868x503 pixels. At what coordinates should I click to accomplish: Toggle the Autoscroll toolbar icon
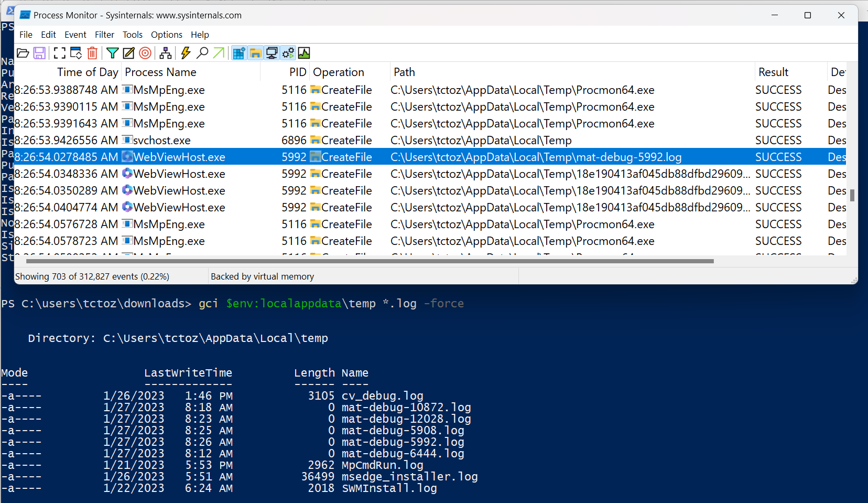(x=76, y=53)
